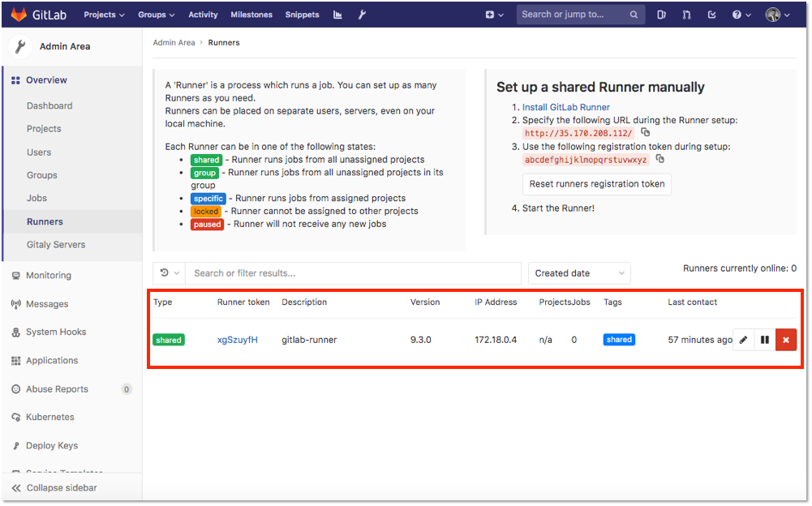Click the Kubernetes icon in sidebar
This screenshot has width=812, height=506.
[x=16, y=417]
